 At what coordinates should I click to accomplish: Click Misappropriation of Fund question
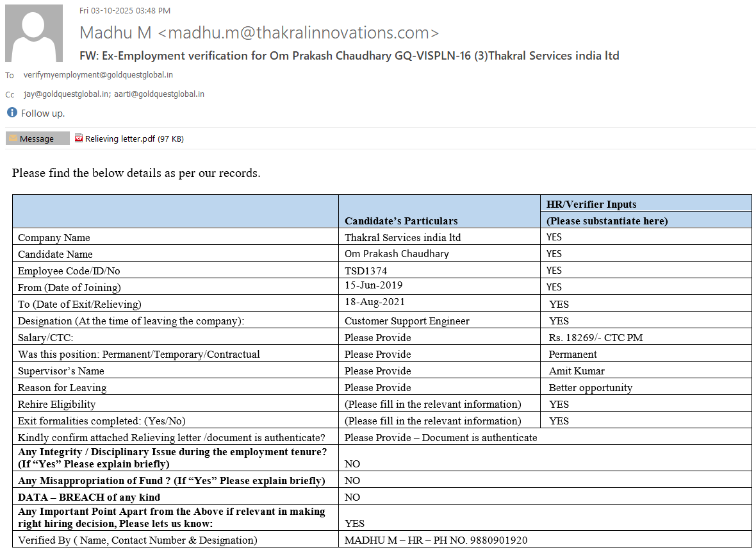(171, 481)
